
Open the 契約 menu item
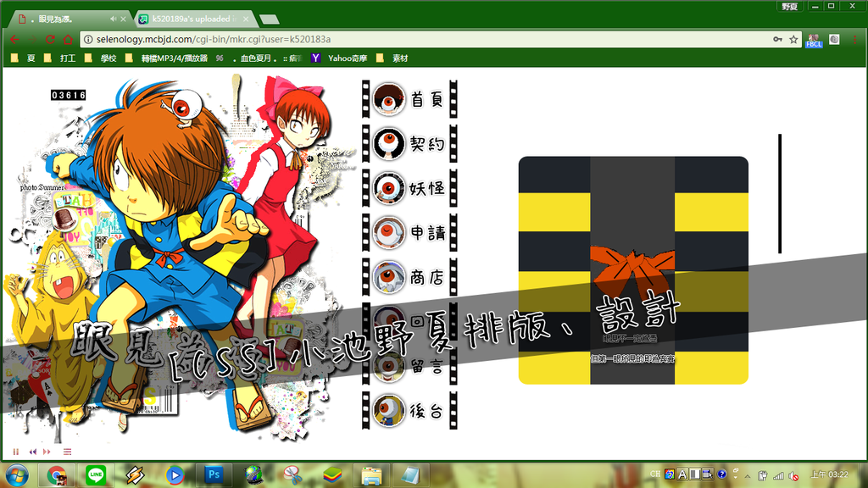tap(409, 144)
